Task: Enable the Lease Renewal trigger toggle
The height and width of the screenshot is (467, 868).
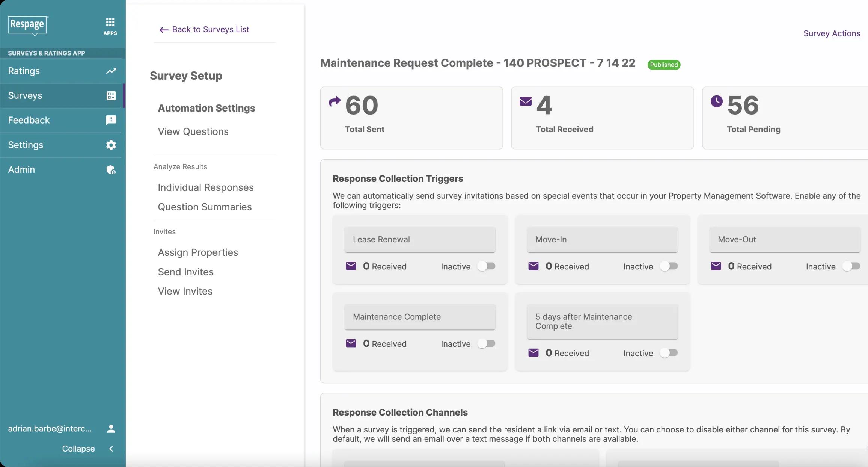Action: point(487,266)
